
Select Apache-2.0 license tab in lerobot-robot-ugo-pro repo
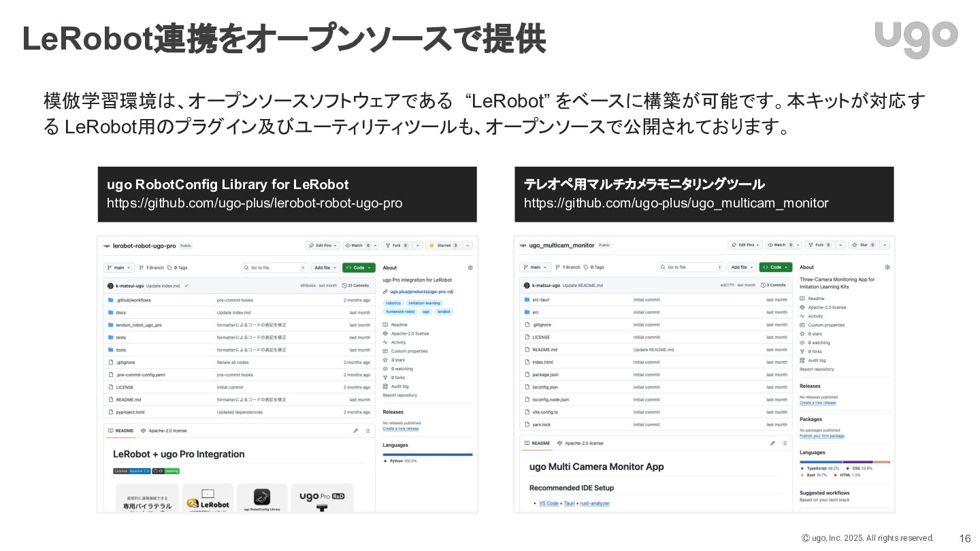pyautogui.click(x=163, y=431)
